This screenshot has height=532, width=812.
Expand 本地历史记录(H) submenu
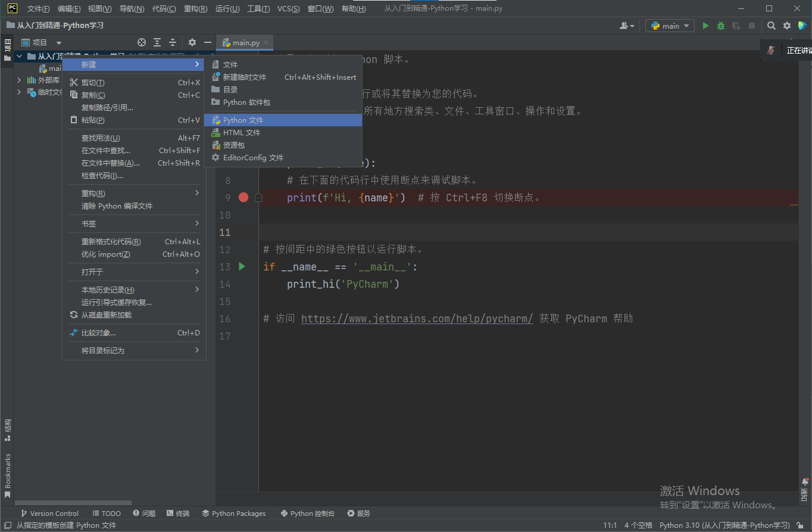(x=134, y=290)
